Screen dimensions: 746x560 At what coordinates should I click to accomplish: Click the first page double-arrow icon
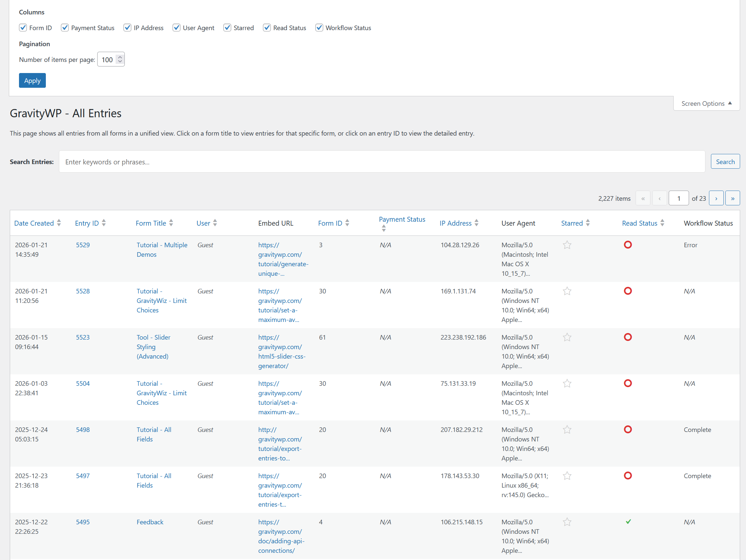pos(643,198)
